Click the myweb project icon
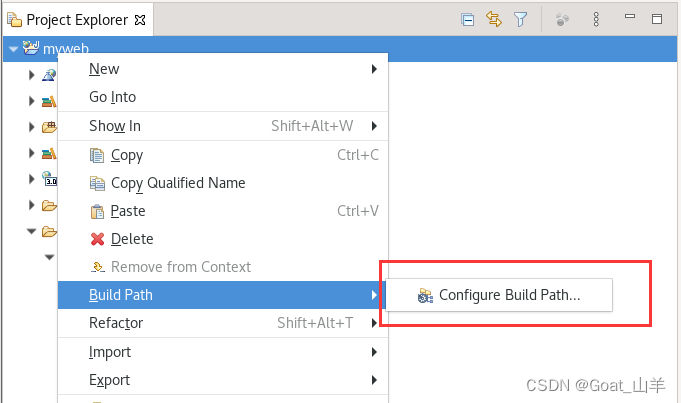 click(x=31, y=48)
